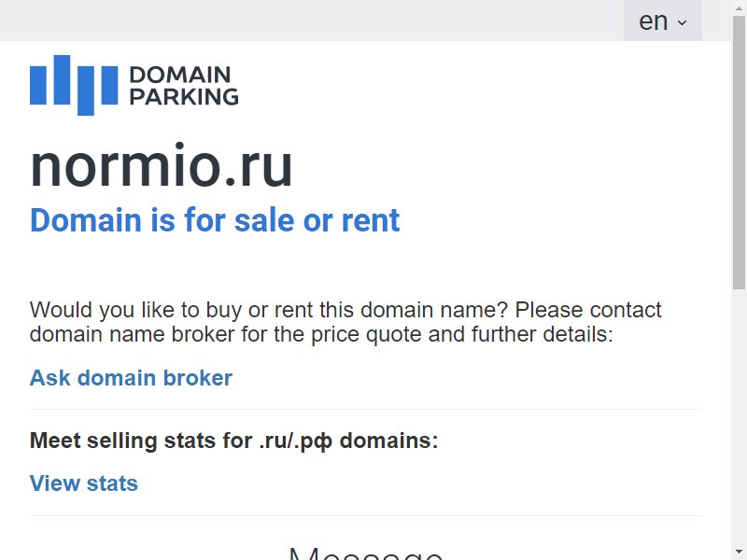Click the scrollbar up arrow
The width and height of the screenshot is (747, 560).
tap(739, 7)
